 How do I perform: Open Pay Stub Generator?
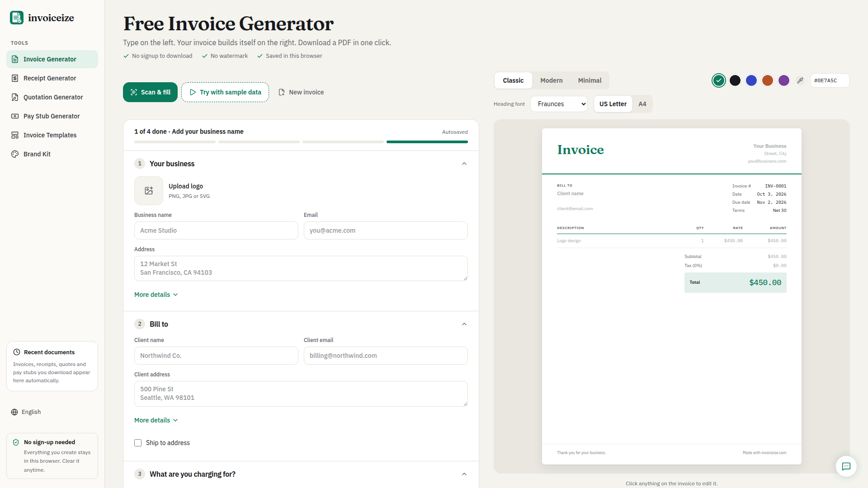pos(52,116)
